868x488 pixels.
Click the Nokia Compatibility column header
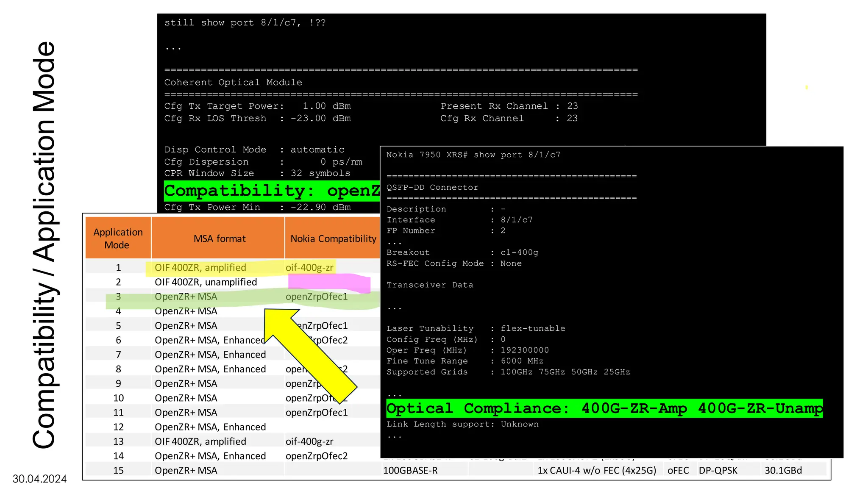tap(333, 238)
